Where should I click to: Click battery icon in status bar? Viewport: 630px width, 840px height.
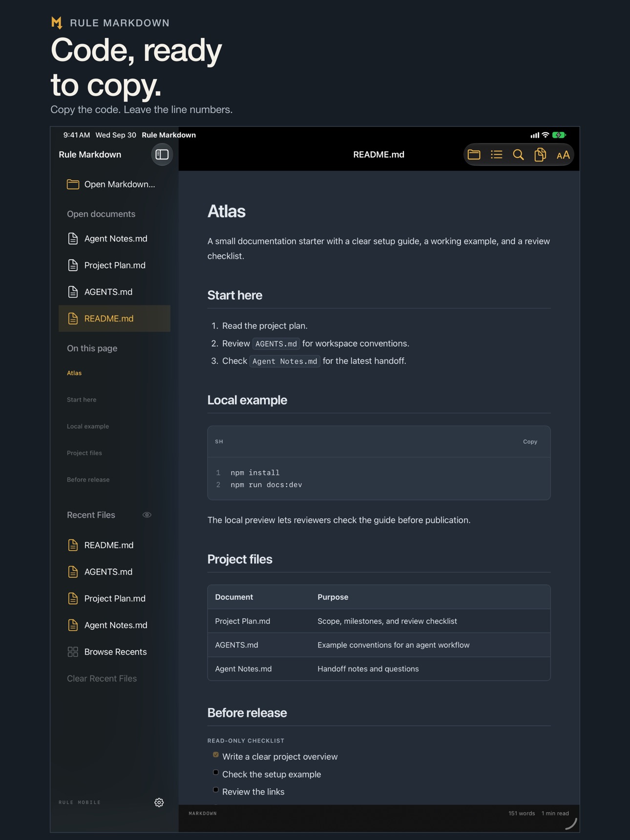559,135
